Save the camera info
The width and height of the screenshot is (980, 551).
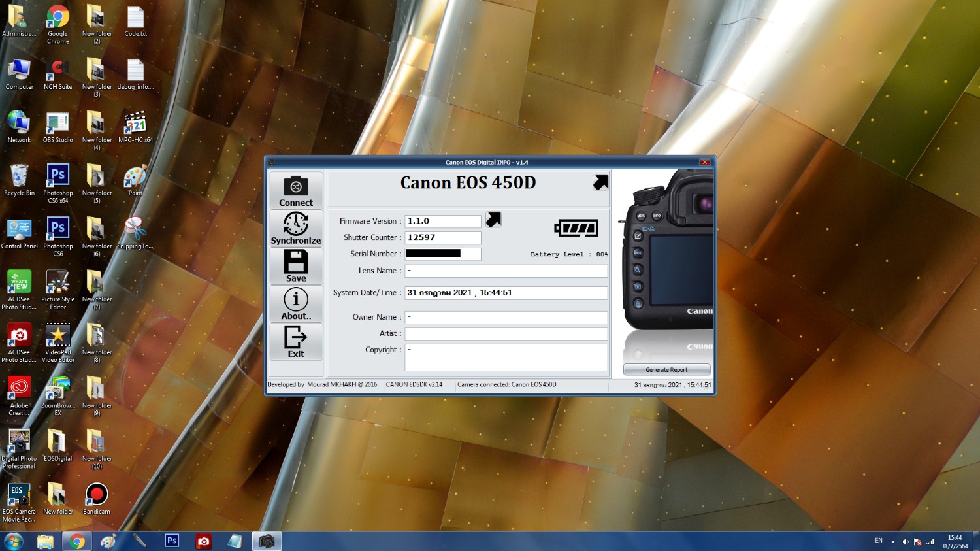tap(296, 266)
